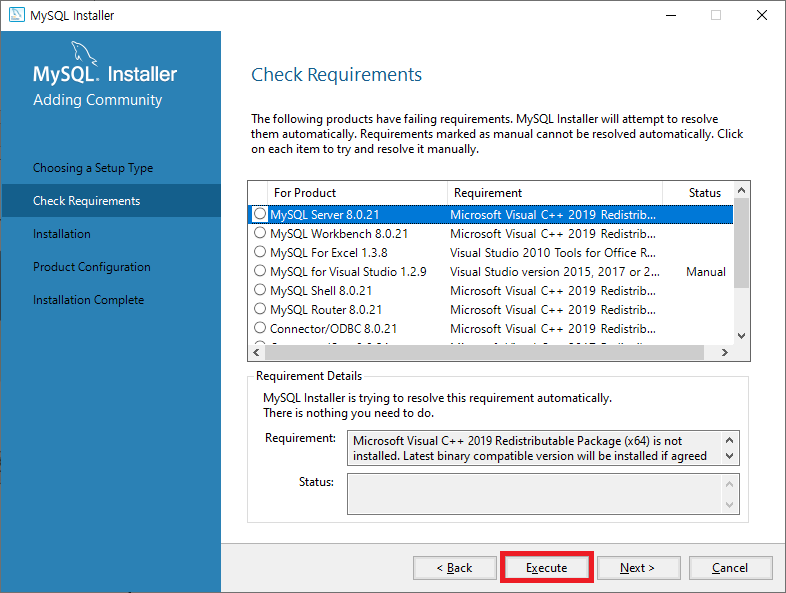Click the MySQL Installer title bar icon
The height and width of the screenshot is (593, 786).
(x=17, y=15)
